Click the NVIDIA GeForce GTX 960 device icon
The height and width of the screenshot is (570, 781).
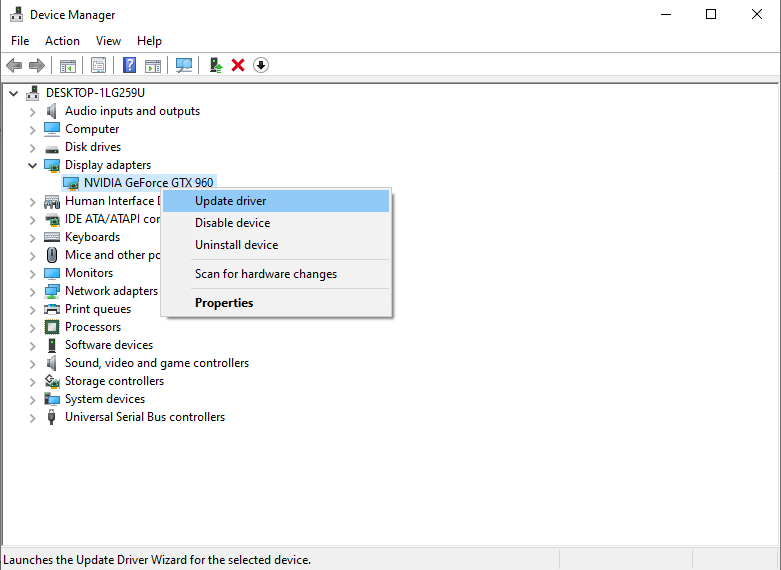point(71,183)
